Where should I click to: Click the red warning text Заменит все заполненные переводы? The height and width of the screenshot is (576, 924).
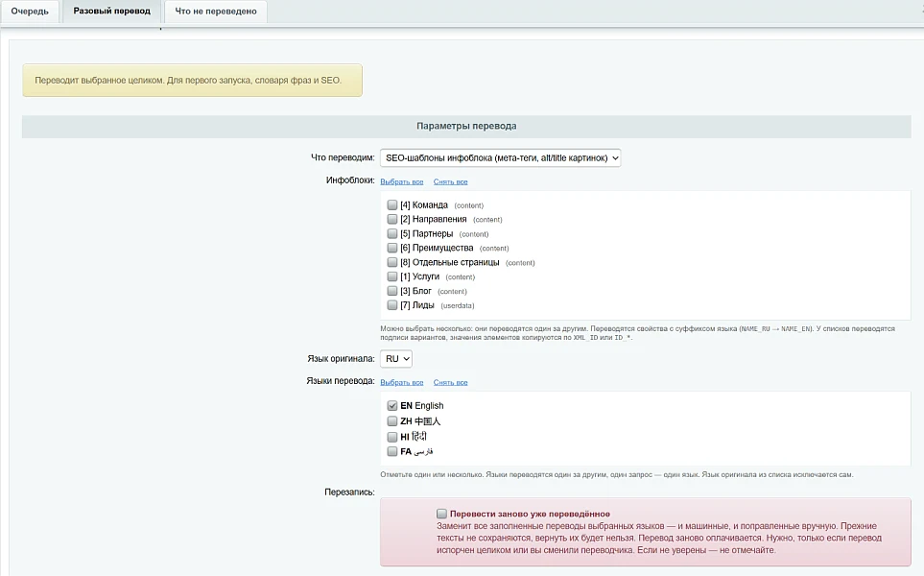pos(659,538)
